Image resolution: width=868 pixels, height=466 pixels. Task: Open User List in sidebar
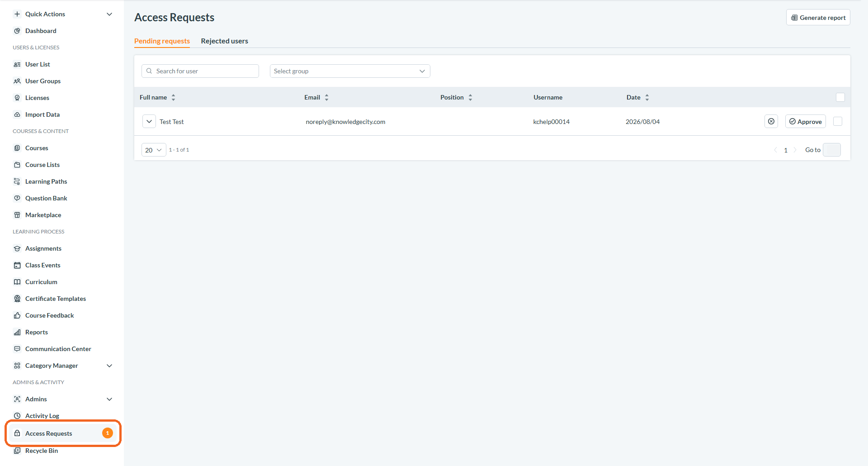[x=38, y=64]
